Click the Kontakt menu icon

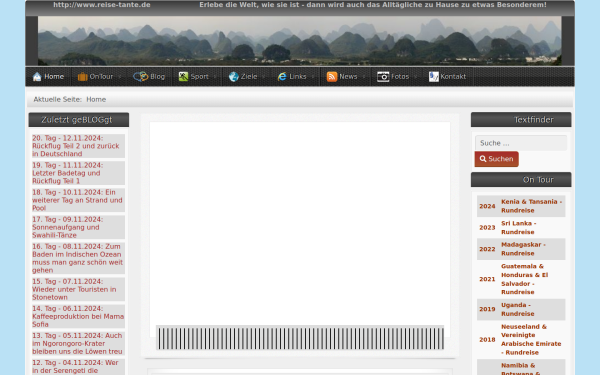point(434,77)
